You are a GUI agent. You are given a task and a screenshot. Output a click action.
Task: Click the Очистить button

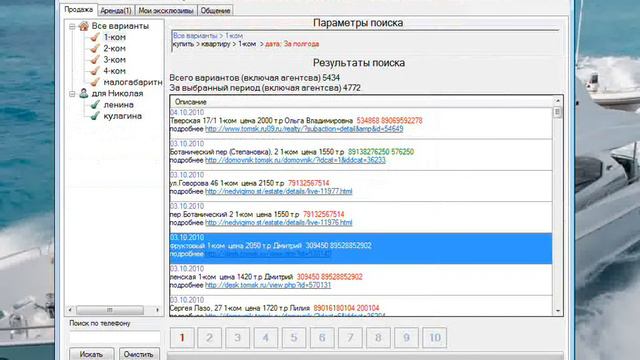coord(138,354)
